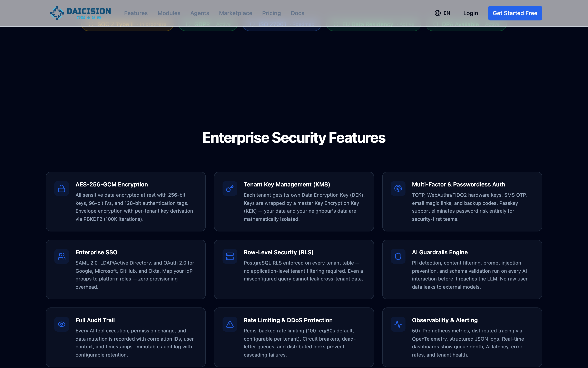Click the globe language icon
Screen dimensions: 588x368
click(438, 13)
